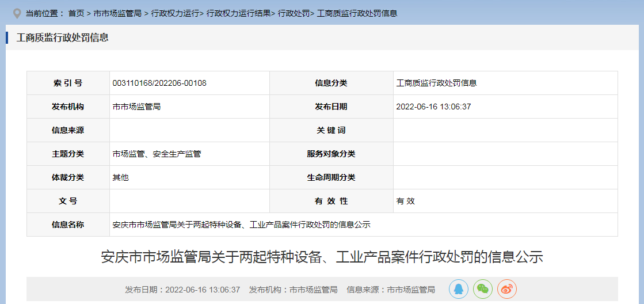Screen dimensions: 644x304
Task: Share via the Weibo icon
Action: click(507, 289)
